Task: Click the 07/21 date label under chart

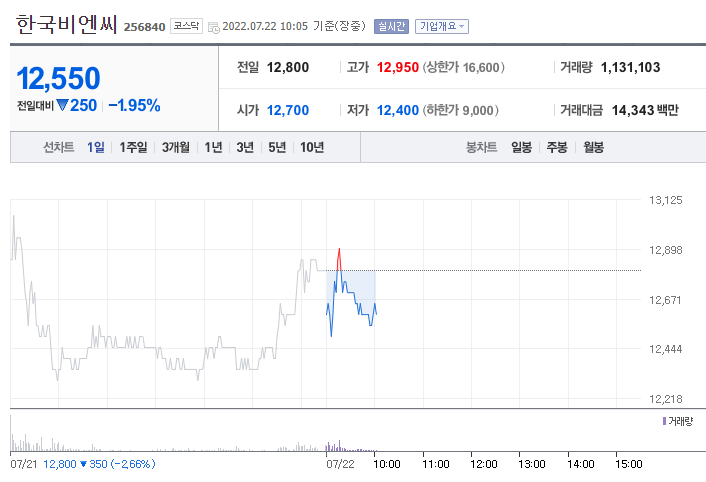Action: [24, 464]
